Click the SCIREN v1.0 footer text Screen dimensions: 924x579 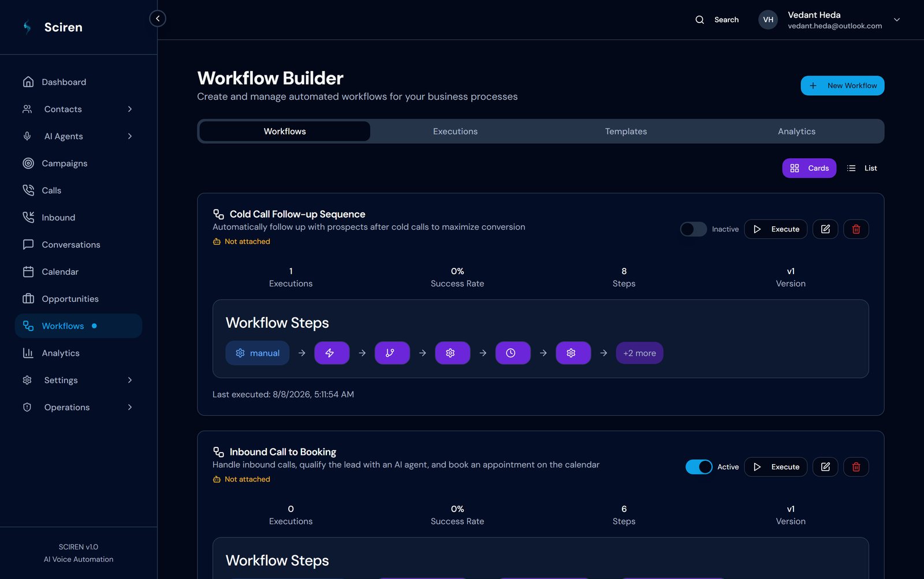click(x=79, y=547)
